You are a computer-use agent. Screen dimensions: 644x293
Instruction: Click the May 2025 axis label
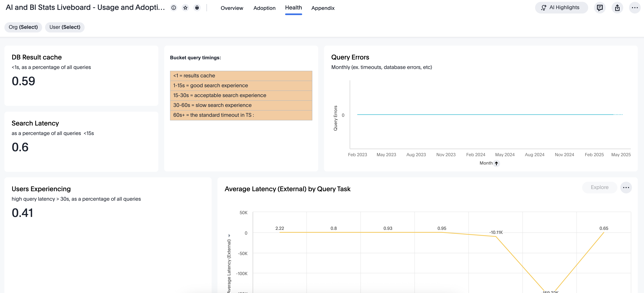621,155
